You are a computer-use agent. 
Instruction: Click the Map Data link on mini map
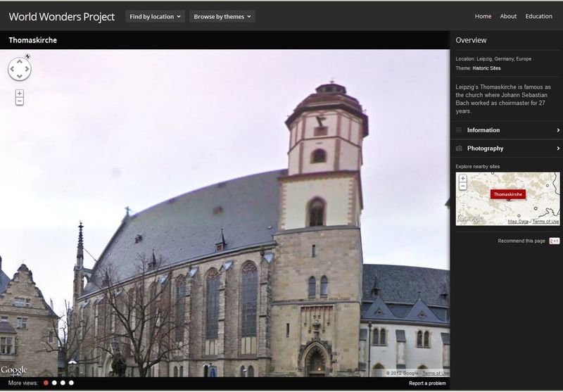click(518, 222)
